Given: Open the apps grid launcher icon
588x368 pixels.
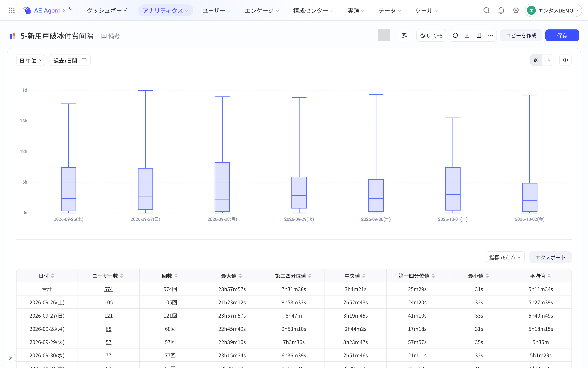Looking at the screenshot, I should point(12,10).
